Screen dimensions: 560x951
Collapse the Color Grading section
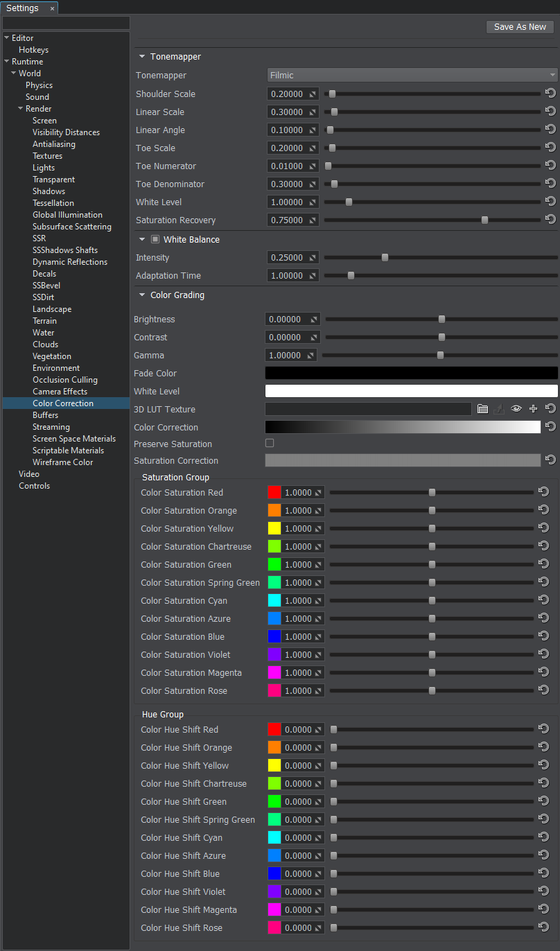point(142,295)
